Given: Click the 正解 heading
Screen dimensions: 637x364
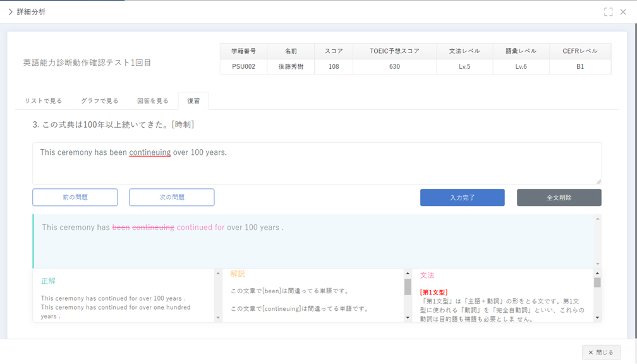Looking at the screenshot, I should click(48, 281).
